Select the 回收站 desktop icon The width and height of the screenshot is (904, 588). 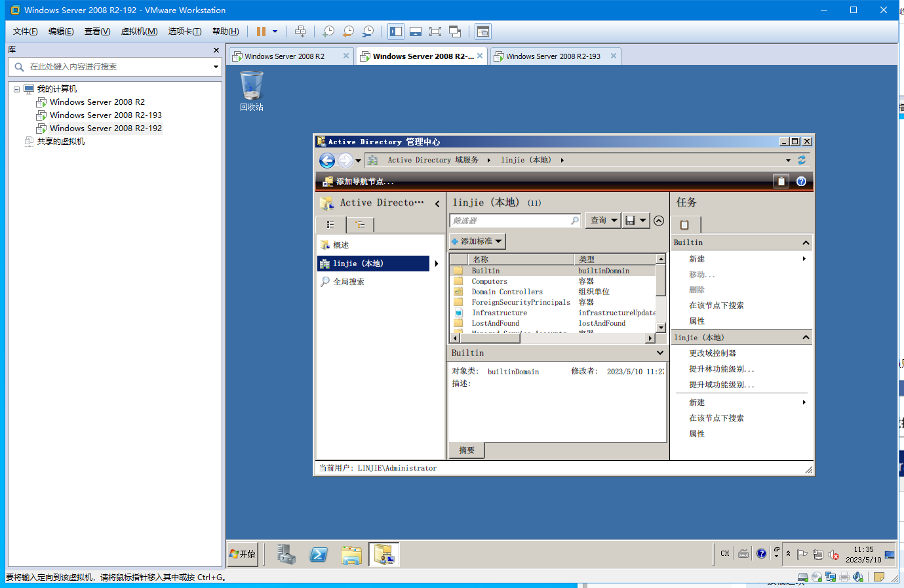click(252, 91)
